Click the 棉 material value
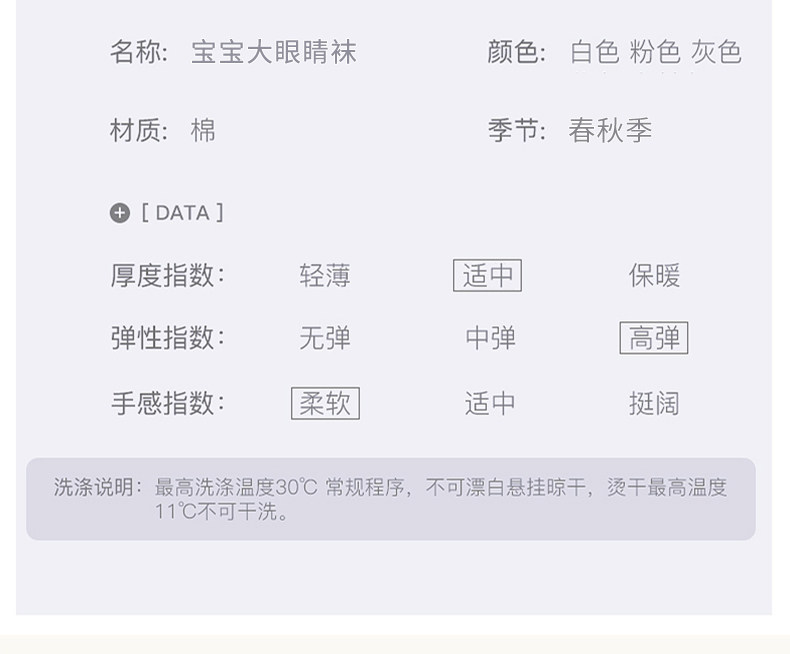 pyautogui.click(x=203, y=131)
